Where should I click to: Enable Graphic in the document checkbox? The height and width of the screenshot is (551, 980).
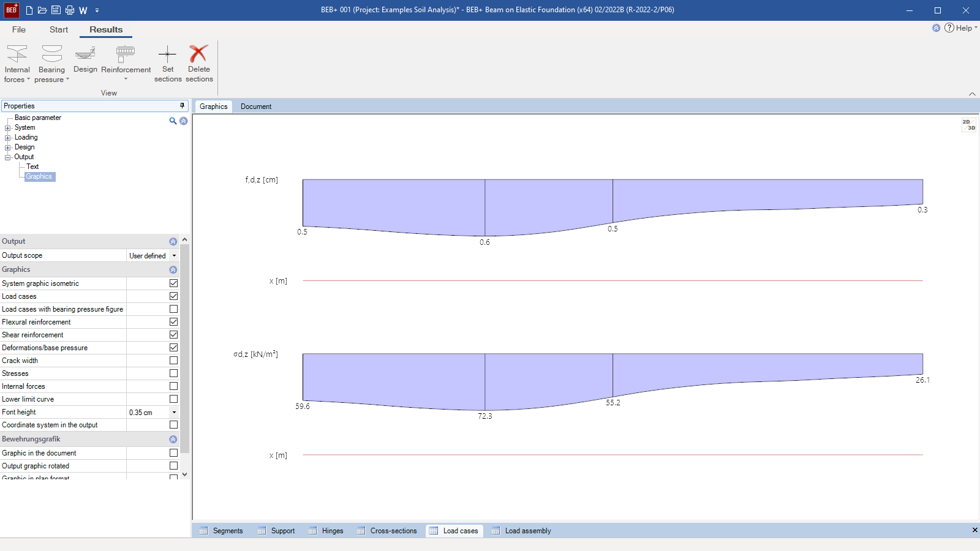173,453
